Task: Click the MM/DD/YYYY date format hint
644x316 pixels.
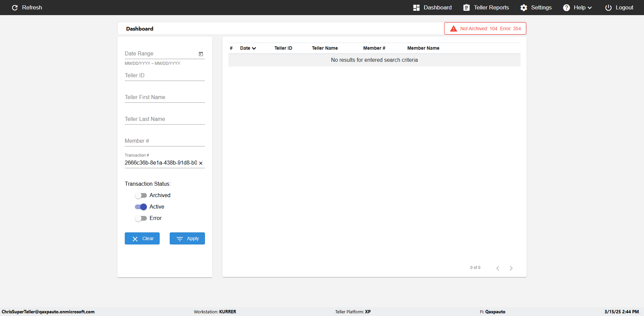Action: [x=152, y=63]
